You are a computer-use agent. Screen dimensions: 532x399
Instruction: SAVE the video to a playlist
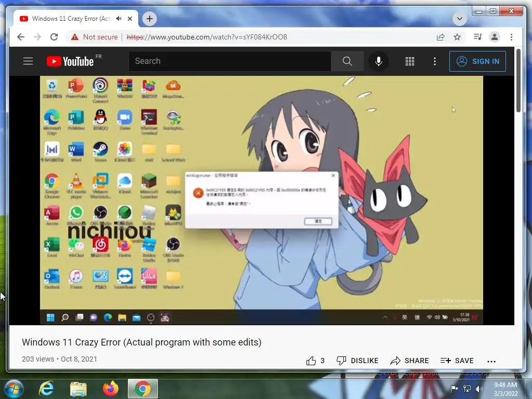click(x=457, y=361)
